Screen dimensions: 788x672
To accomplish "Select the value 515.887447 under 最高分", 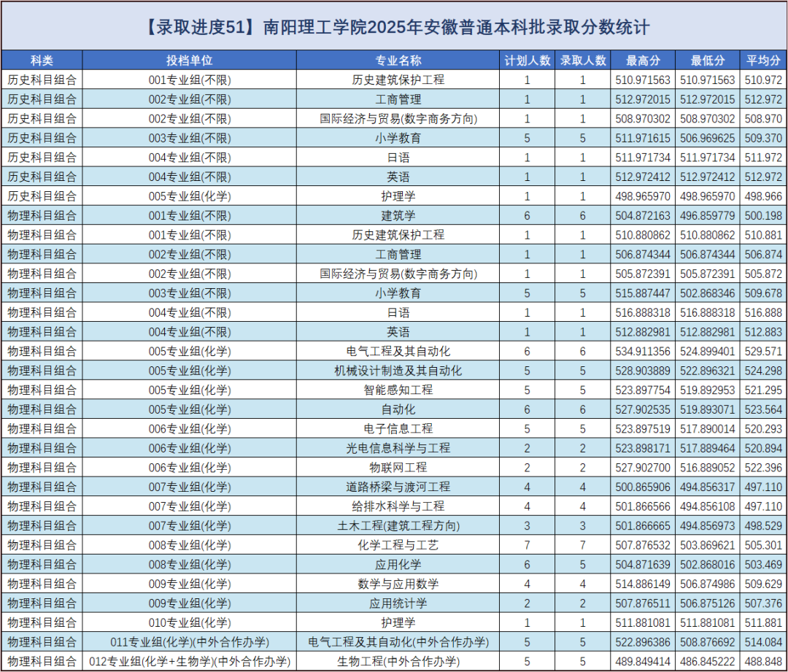I will click(x=643, y=293).
